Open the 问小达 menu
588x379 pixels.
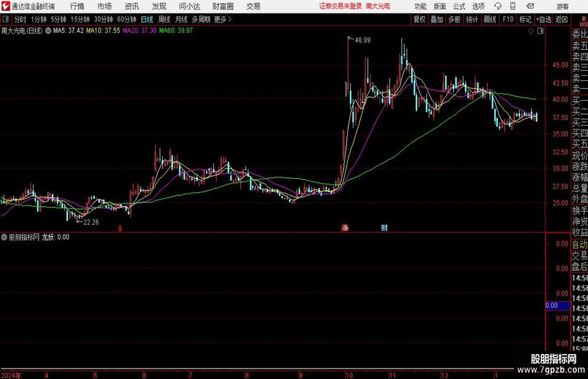[189, 6]
